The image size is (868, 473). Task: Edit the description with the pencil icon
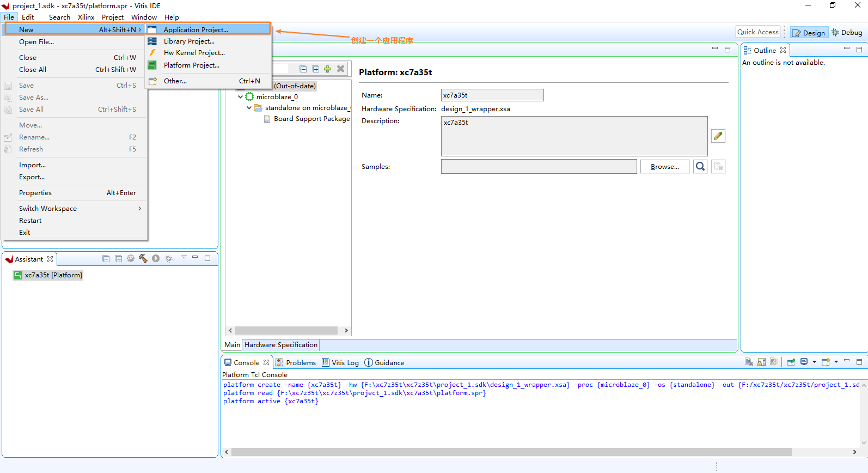point(718,136)
